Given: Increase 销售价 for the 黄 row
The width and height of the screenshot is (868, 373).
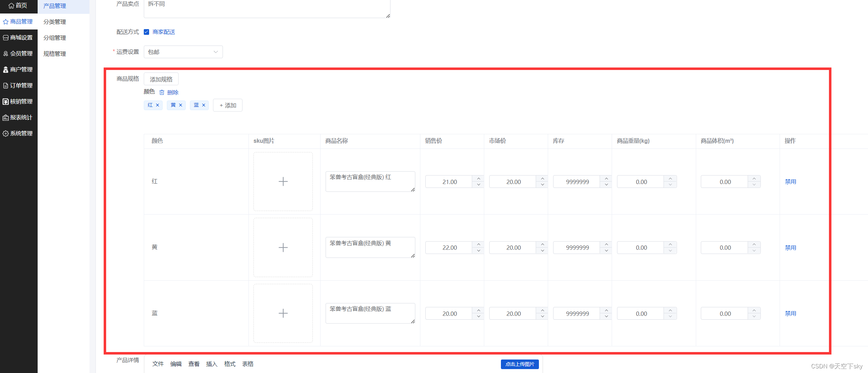Looking at the screenshot, I should [x=479, y=244].
